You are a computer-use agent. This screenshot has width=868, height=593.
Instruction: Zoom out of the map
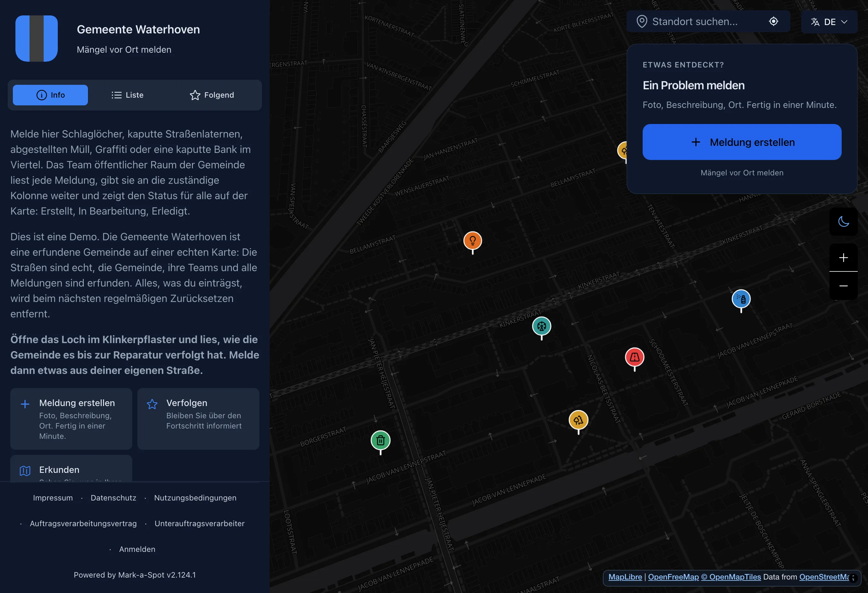tap(843, 286)
